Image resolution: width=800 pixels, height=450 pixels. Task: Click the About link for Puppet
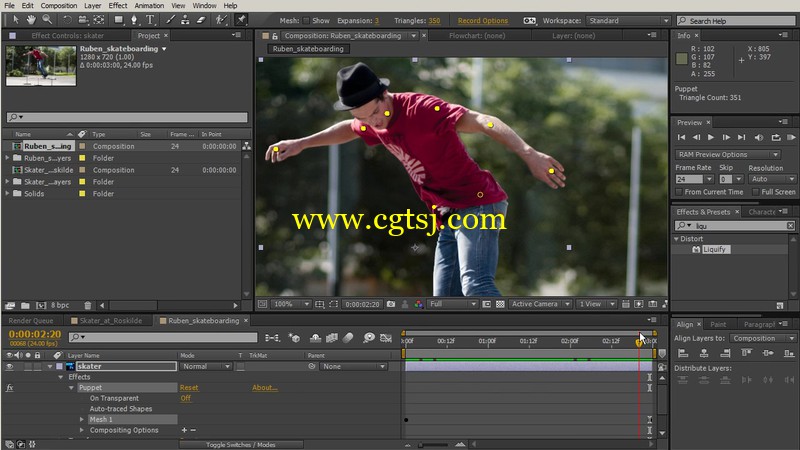coord(265,388)
